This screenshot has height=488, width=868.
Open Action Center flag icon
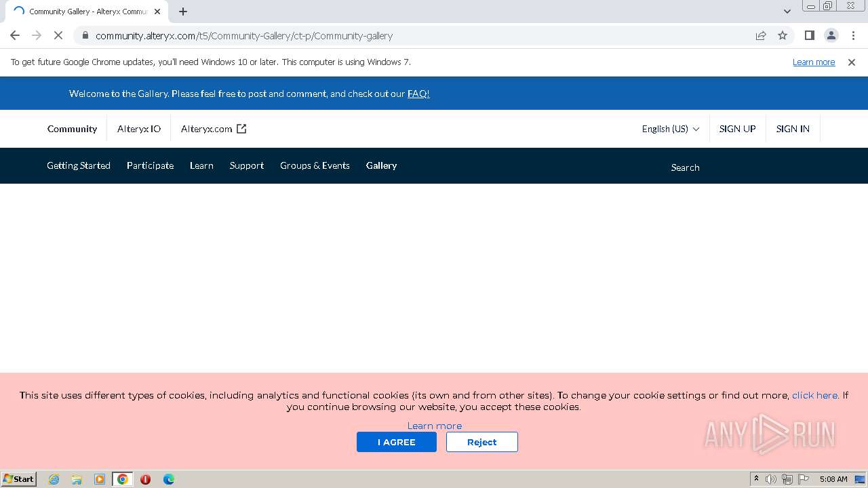coord(804,479)
